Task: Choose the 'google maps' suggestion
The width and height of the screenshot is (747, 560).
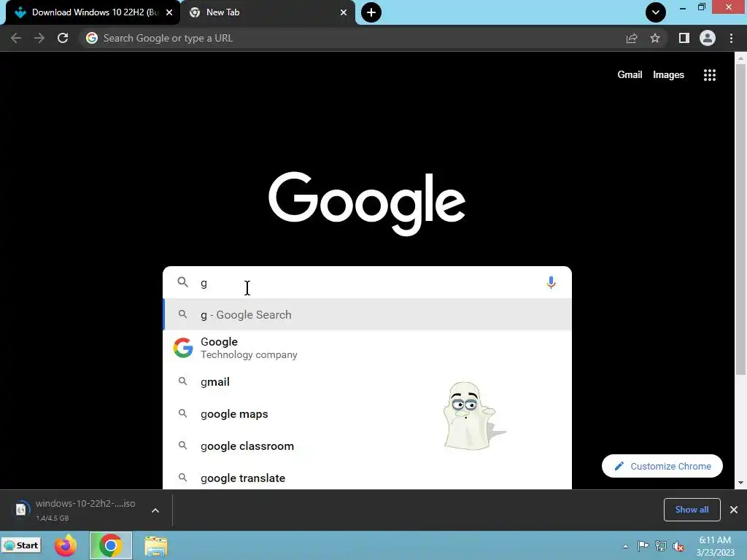Action: click(x=367, y=414)
